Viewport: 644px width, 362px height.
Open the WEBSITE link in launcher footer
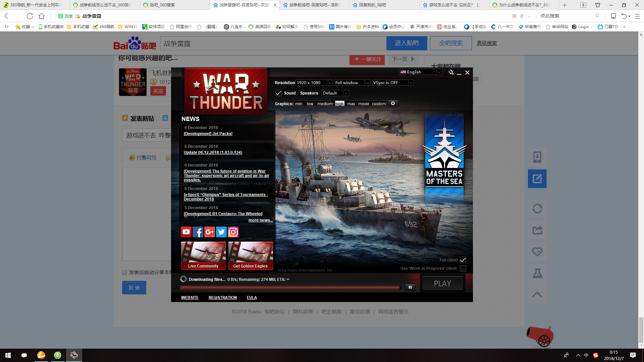point(190,298)
